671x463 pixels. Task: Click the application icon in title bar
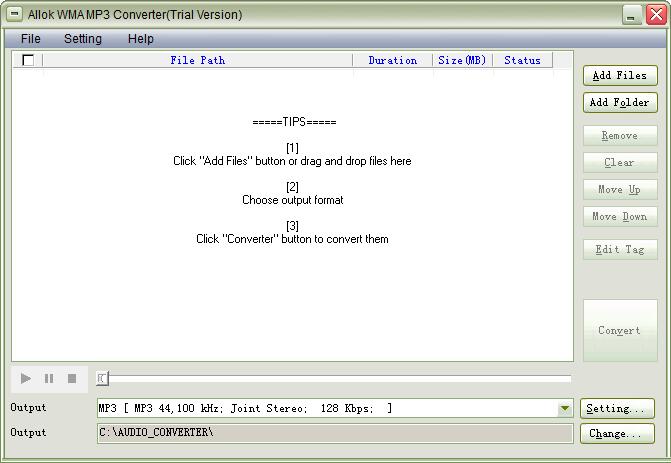click(14, 15)
